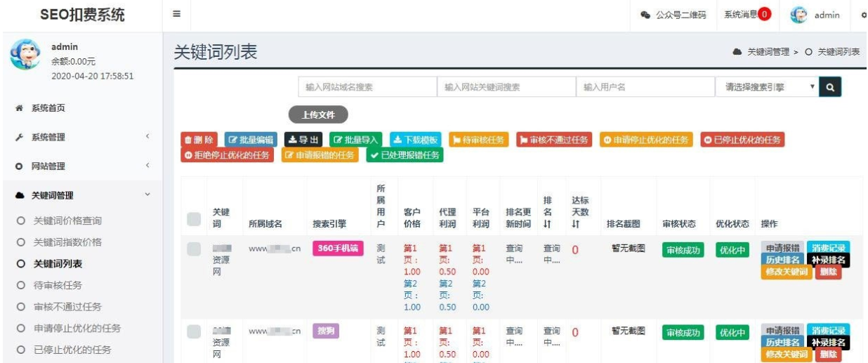The height and width of the screenshot is (363, 868).
Task: Open 关键词指数价格 submenu item
Action: pos(67,242)
